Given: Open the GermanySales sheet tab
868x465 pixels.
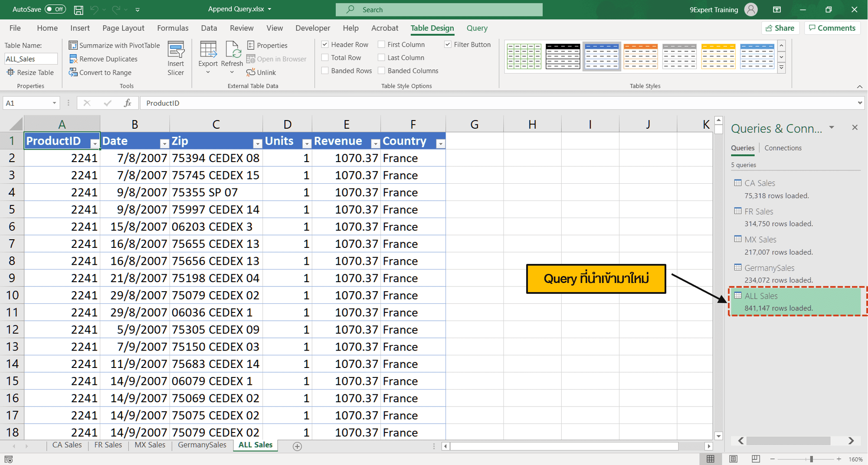Looking at the screenshot, I should [202, 445].
